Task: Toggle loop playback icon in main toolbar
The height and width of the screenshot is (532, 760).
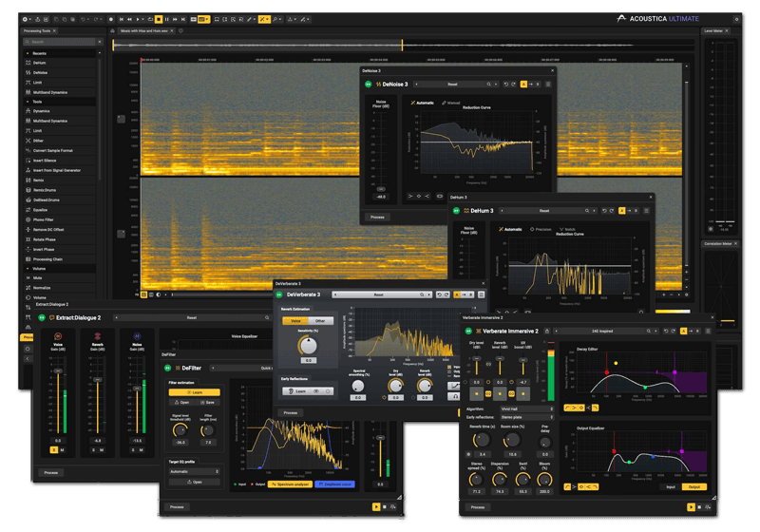Action: tap(150, 19)
